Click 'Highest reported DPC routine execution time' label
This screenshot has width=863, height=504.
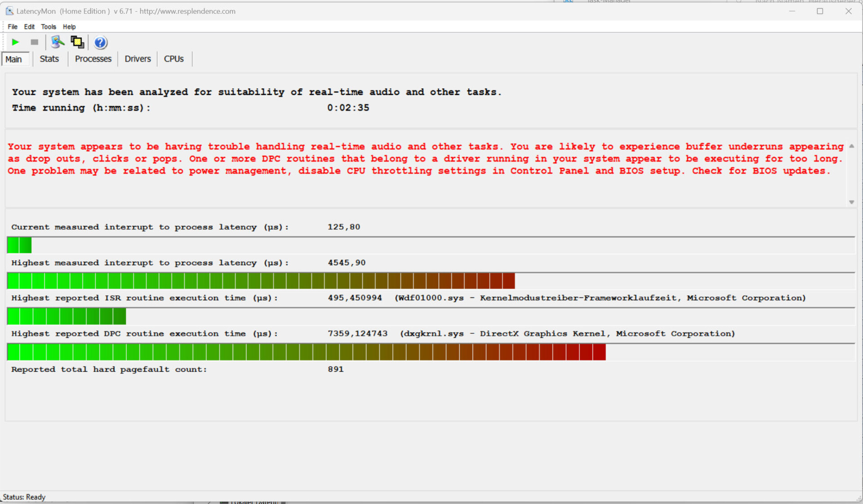pyautogui.click(x=145, y=334)
